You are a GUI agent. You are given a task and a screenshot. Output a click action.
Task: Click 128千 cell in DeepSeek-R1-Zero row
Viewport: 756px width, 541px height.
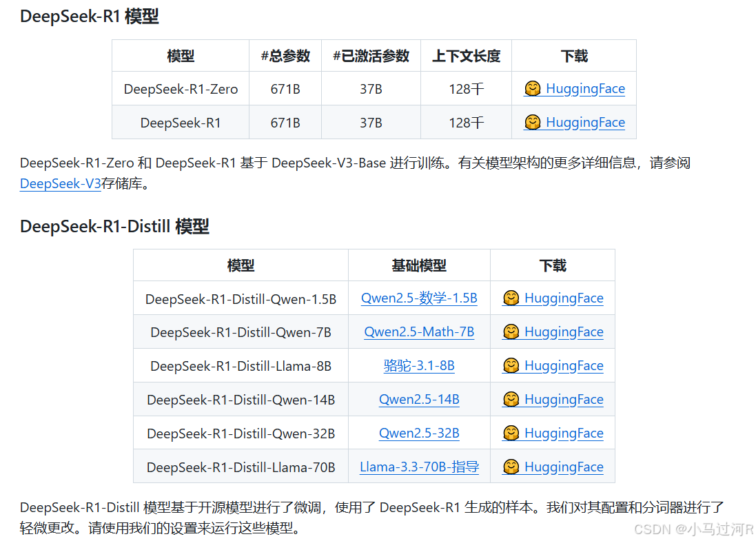[x=467, y=89]
